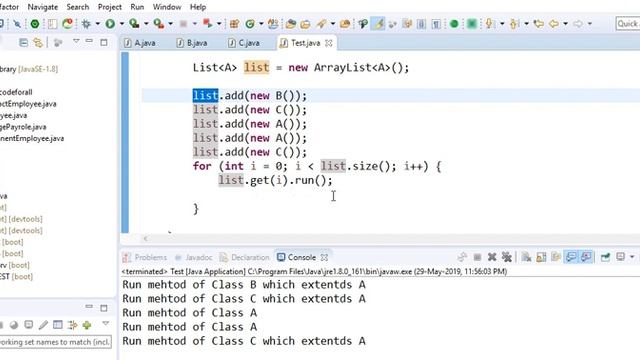Viewport: 640px width, 360px height.
Task: Click the Collapse All icon in Package Explorer
Action: [x=24, y=42]
